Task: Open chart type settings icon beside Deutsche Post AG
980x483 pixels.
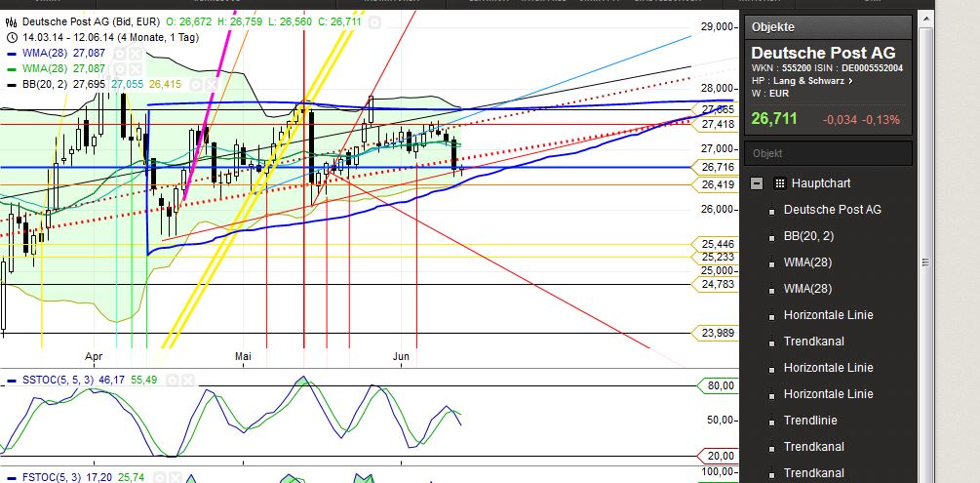Action: (x=12, y=22)
